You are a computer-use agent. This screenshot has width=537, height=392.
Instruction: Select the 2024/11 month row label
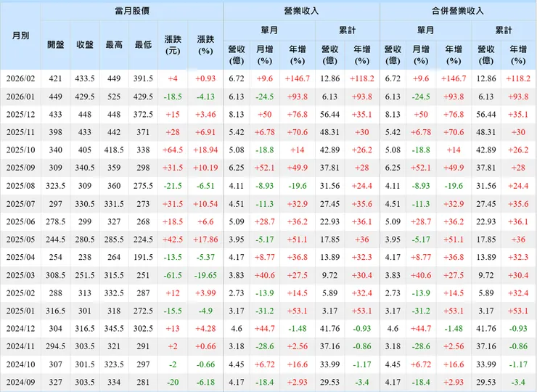20,346
